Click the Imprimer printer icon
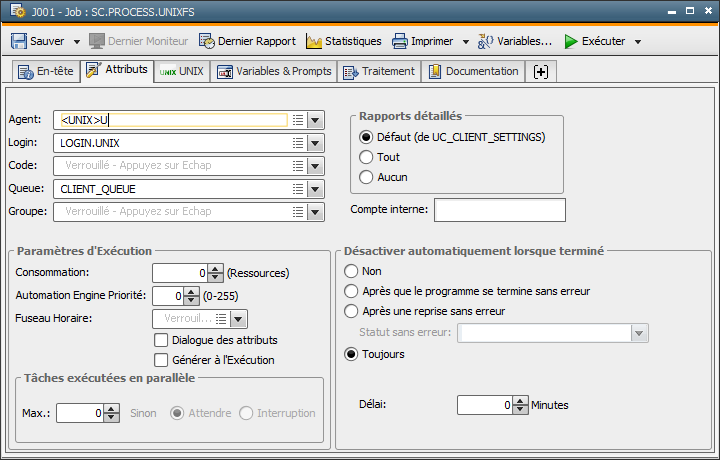This screenshot has height=460, width=720. coord(400,41)
